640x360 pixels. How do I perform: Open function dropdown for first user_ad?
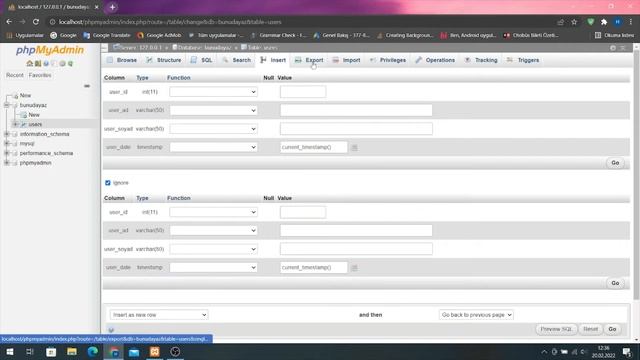pyautogui.click(x=213, y=110)
